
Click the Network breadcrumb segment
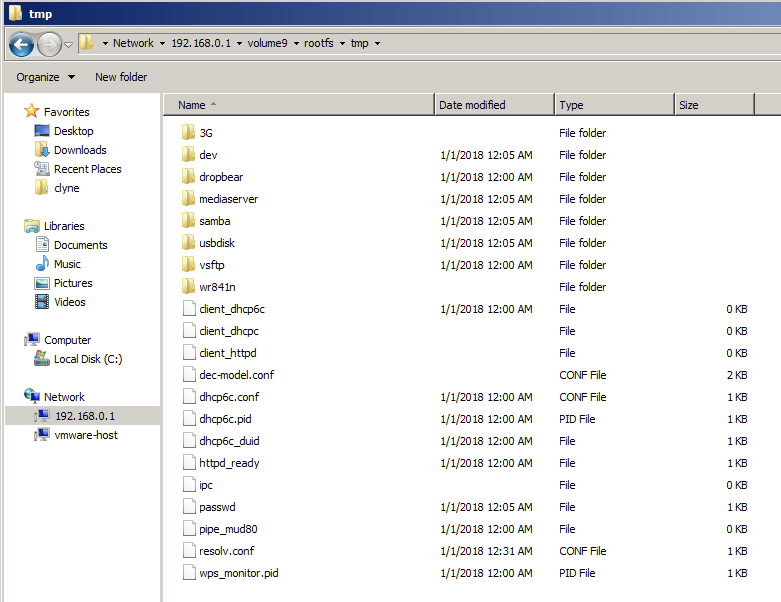(133, 43)
